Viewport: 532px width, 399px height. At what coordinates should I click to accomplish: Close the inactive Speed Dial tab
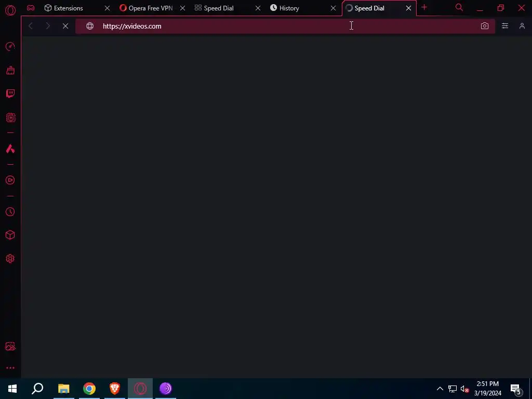tap(258, 8)
